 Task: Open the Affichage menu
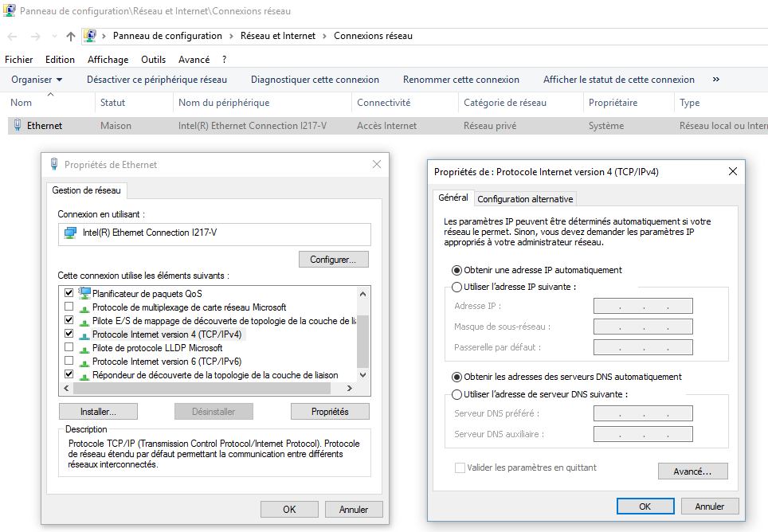[108, 60]
